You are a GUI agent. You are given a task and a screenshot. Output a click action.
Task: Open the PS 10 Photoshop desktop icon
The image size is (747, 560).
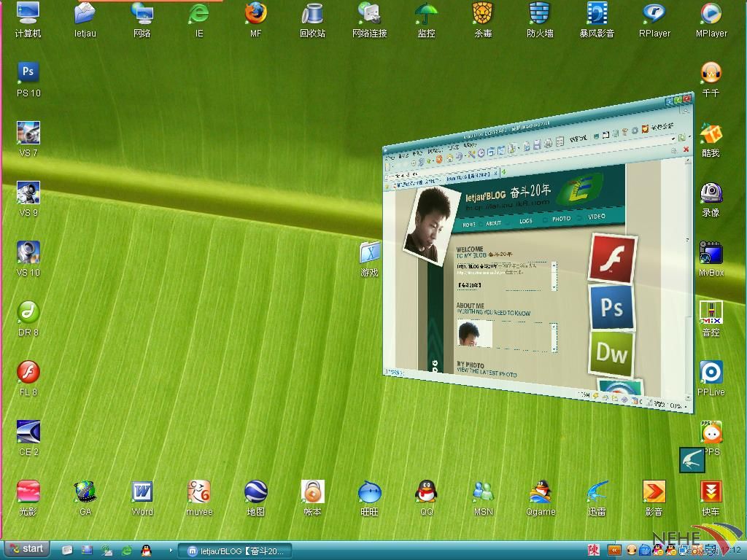[x=28, y=73]
